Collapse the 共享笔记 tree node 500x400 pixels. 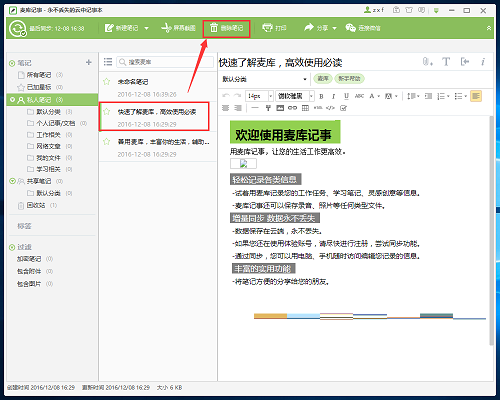click(12, 181)
